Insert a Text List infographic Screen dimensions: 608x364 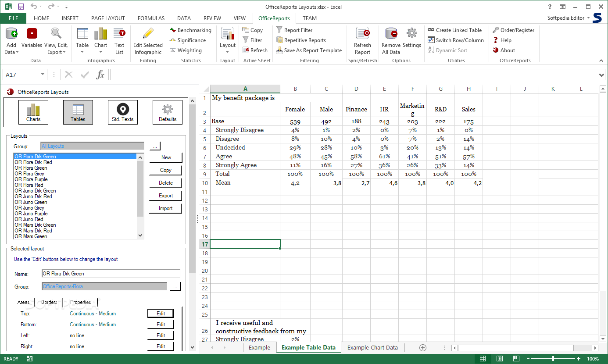[119, 34]
